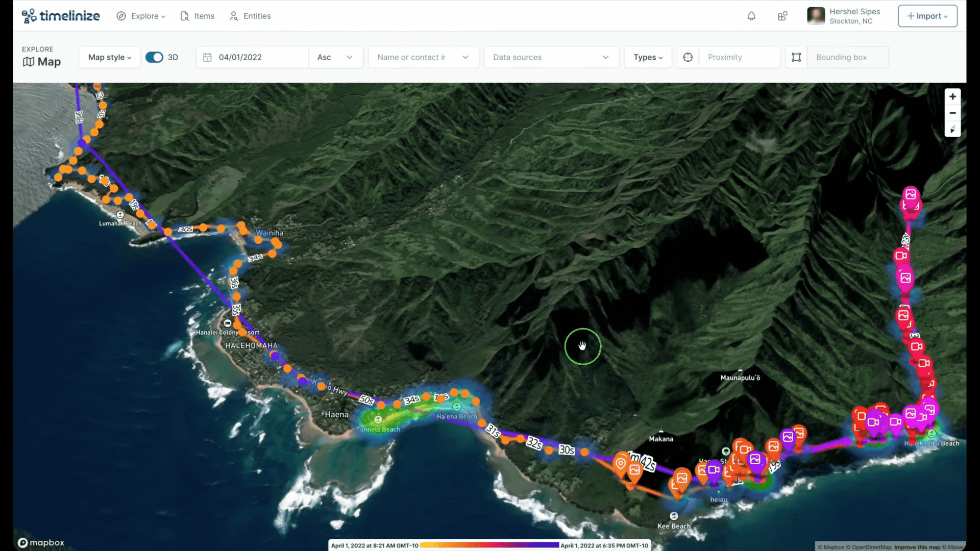This screenshot has width=980, height=551.
Task: Click the bounding box selection icon
Action: tap(796, 57)
